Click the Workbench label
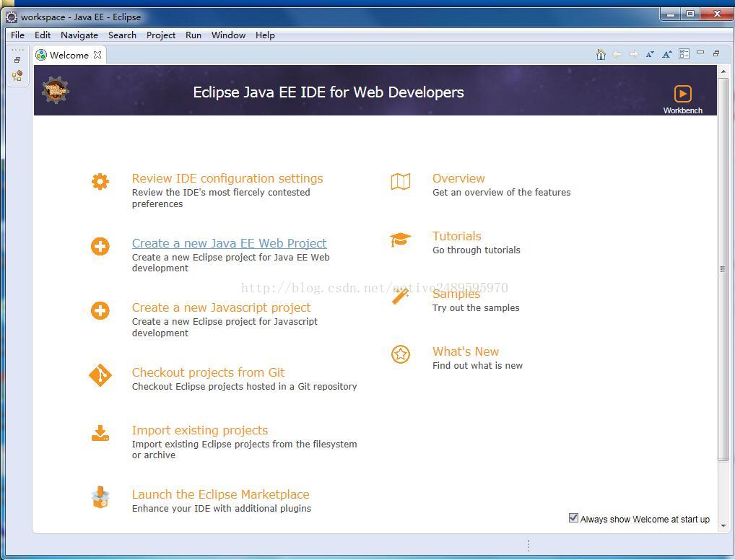Viewport: 735px width, 560px height. pyautogui.click(x=682, y=110)
